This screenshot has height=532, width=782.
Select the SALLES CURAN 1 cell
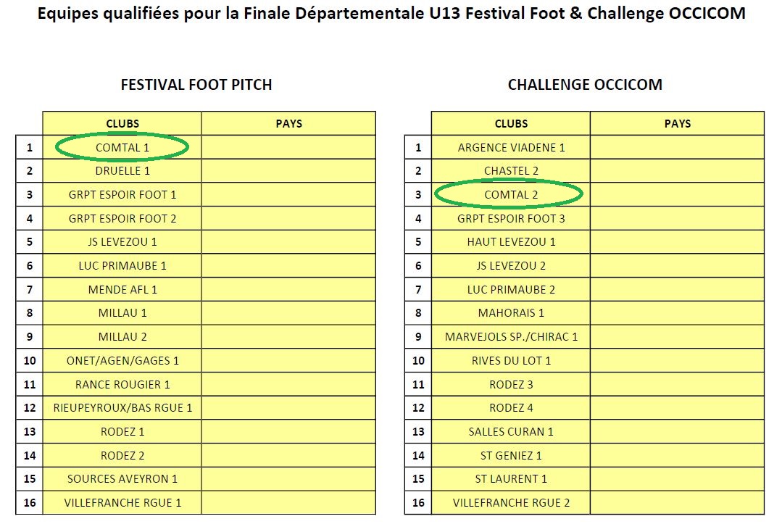(511, 432)
